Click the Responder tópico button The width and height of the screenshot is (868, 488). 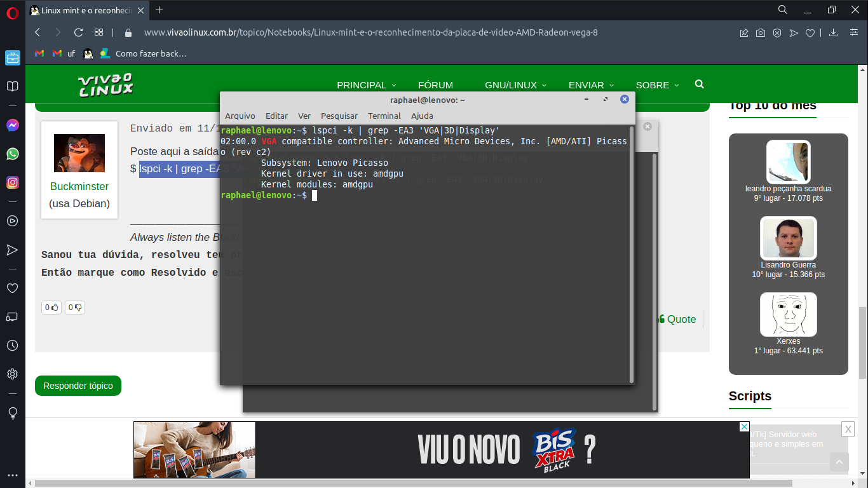coord(78,386)
